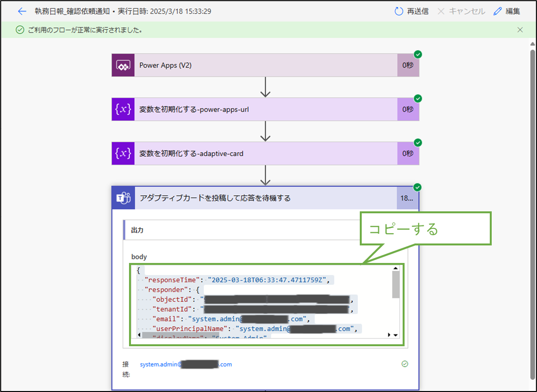Viewport: 537px width, 392px height.
Task: Click the Power Apps (V2) trigger icon
Action: click(x=123, y=65)
